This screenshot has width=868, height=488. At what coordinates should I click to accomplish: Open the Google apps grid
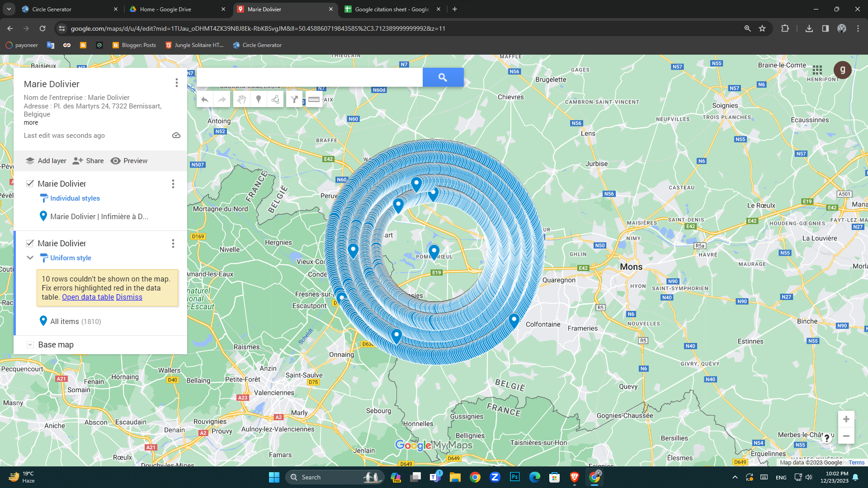(817, 70)
